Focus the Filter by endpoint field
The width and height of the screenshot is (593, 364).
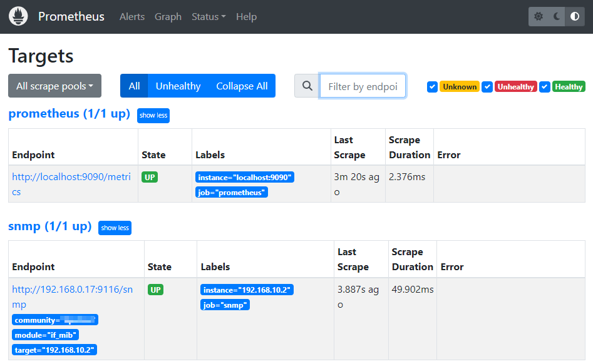pyautogui.click(x=363, y=86)
